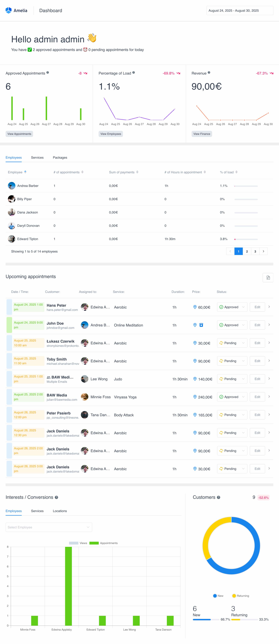Switch to Services tab in employees section
279x644 pixels.
(37, 157)
